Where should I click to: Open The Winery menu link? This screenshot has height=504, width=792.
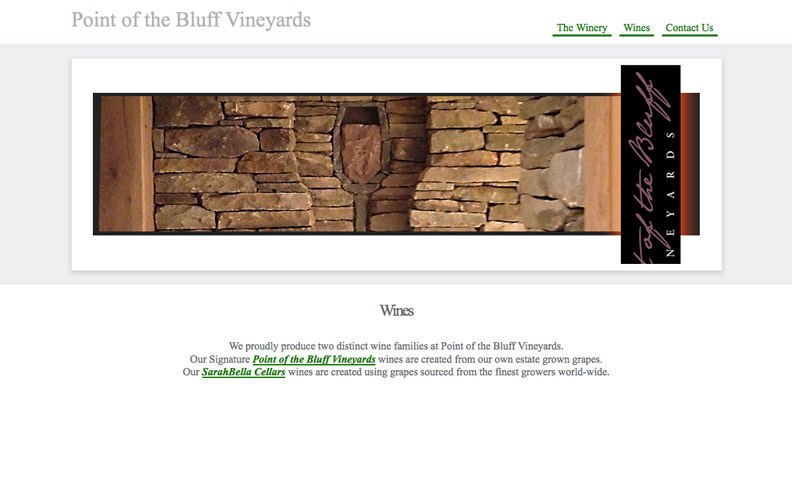582,28
